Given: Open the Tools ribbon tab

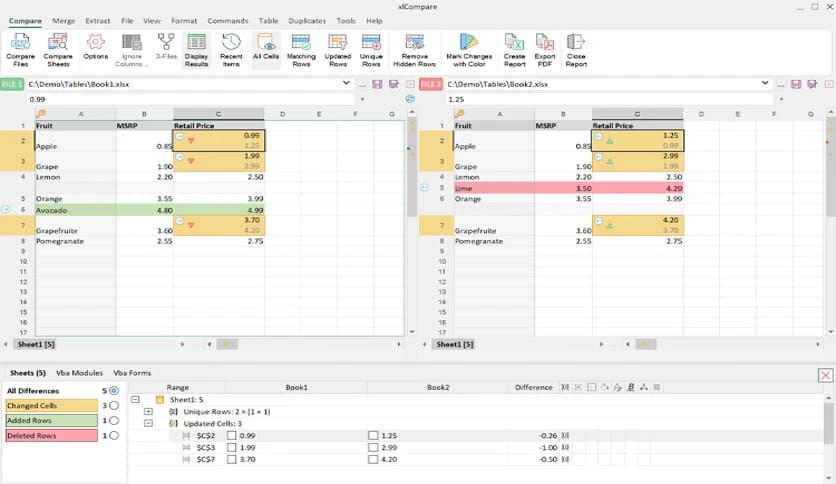Looking at the screenshot, I should 345,21.
